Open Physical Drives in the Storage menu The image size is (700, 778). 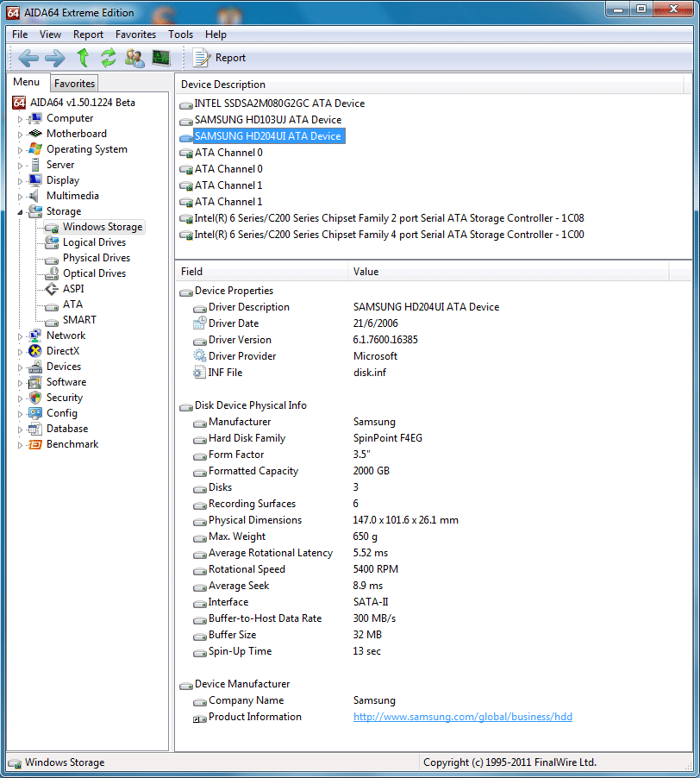point(95,257)
